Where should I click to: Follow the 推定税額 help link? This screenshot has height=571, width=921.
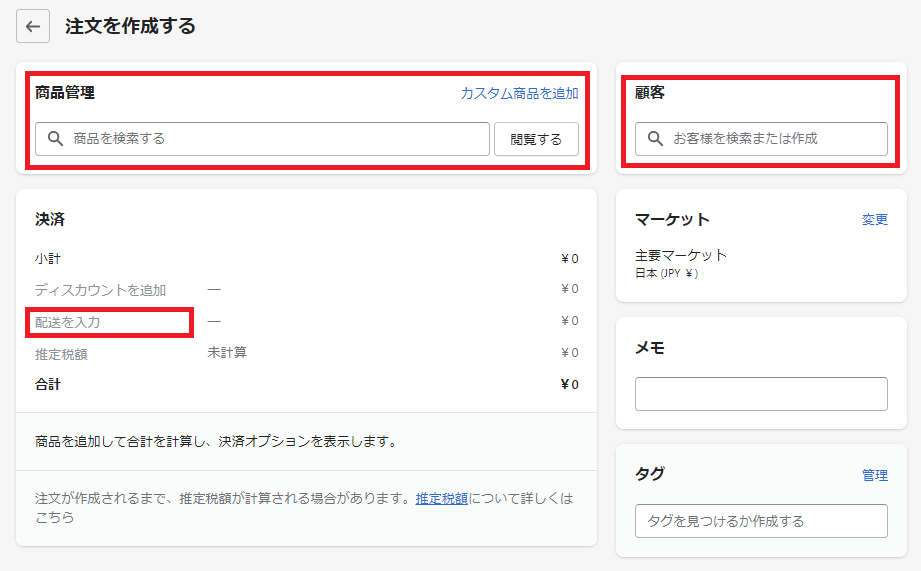(x=442, y=498)
